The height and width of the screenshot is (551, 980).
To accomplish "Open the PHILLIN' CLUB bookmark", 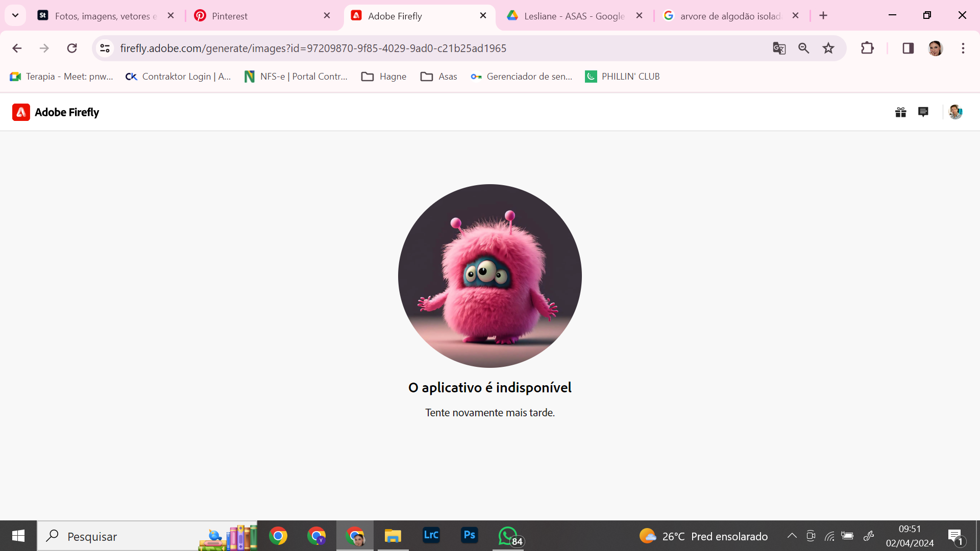I will 622,76.
